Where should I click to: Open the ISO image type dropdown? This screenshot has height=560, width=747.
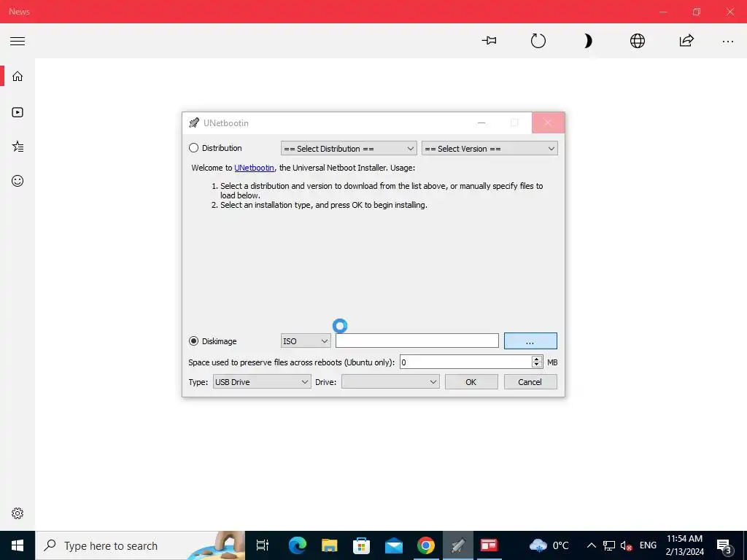[x=306, y=341]
